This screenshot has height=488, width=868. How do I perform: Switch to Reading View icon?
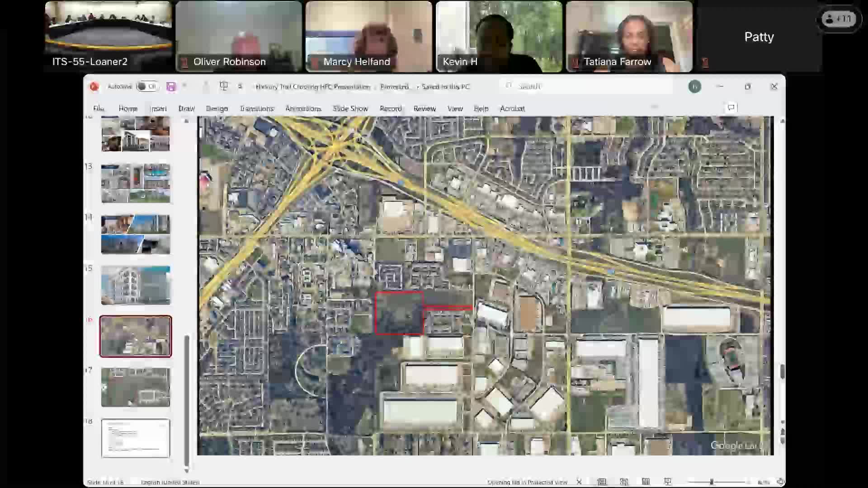pyautogui.click(x=646, y=482)
